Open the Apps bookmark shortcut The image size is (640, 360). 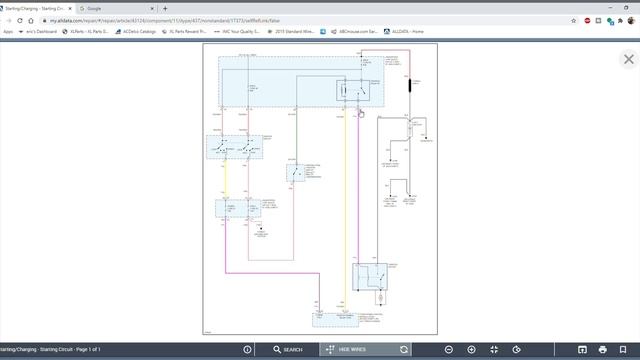[8, 31]
